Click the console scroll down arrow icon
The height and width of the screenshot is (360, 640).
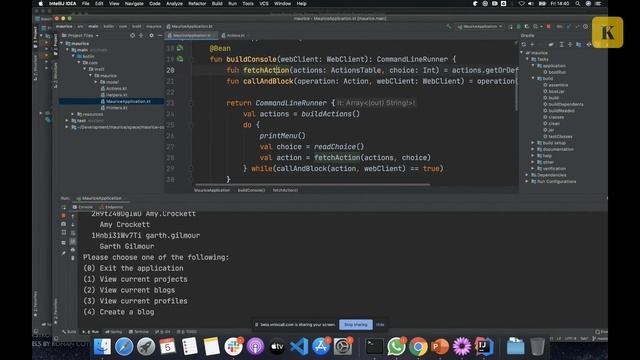coord(73,224)
